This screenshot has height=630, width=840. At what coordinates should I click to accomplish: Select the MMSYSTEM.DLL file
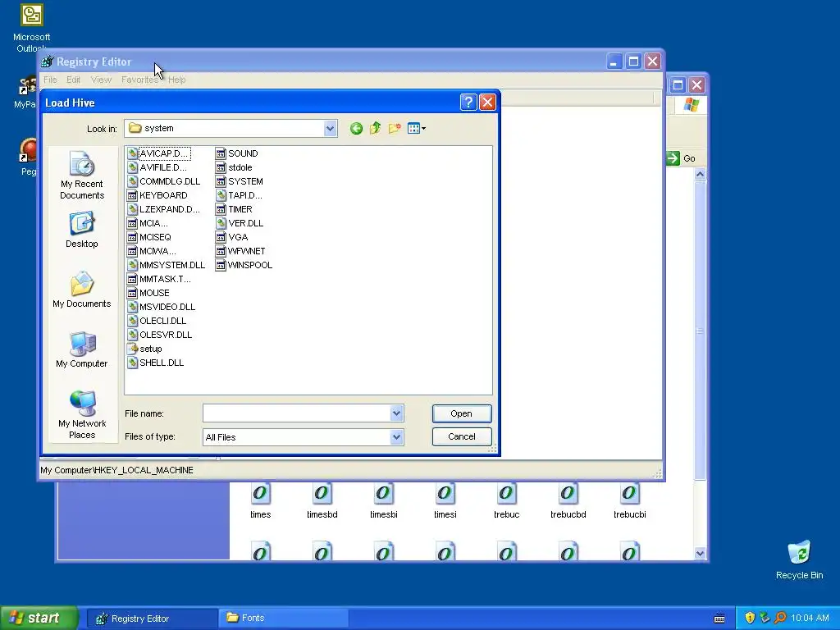click(x=167, y=265)
